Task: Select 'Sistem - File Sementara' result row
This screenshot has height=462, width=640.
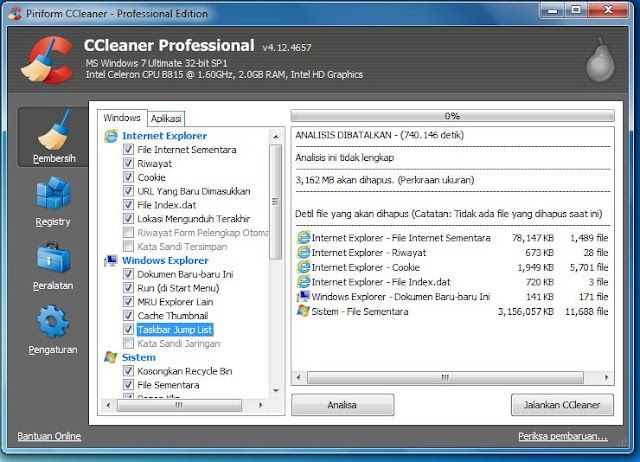Action: pos(452,311)
